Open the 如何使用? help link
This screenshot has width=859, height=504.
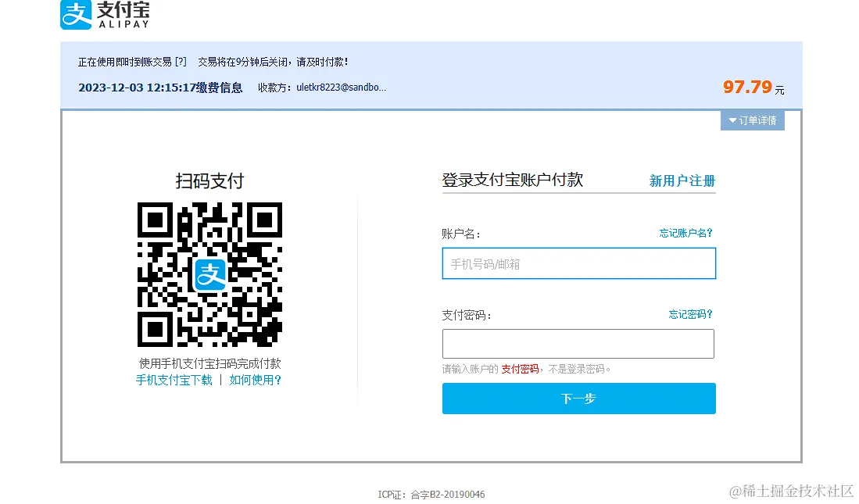(x=256, y=380)
